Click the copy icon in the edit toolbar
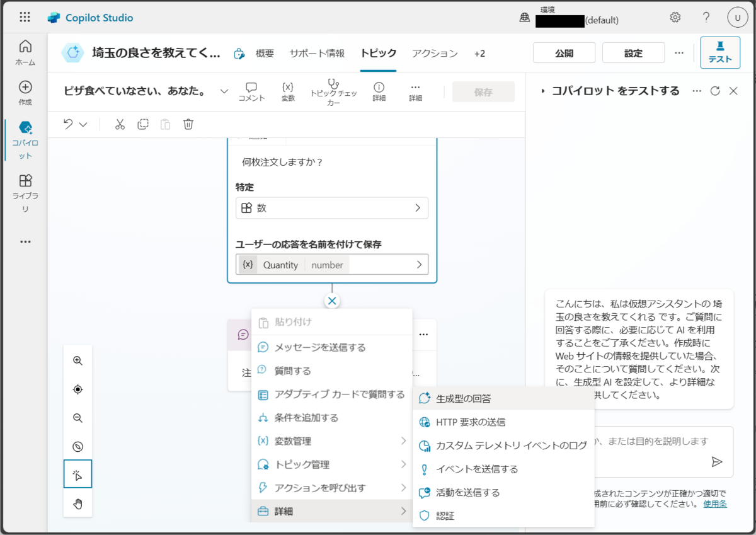Screen dimensions: 756x535 click(143, 124)
